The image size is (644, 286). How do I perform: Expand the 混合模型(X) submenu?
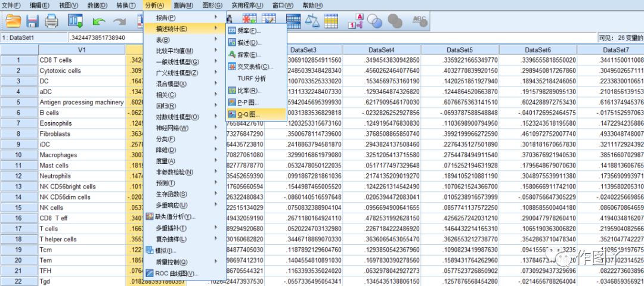coord(184,84)
